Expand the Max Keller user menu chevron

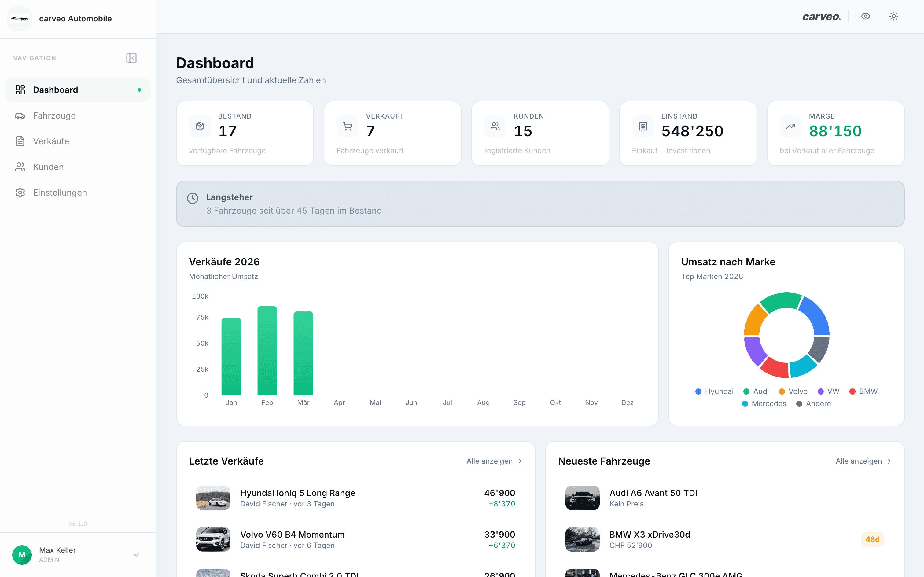[136, 555]
